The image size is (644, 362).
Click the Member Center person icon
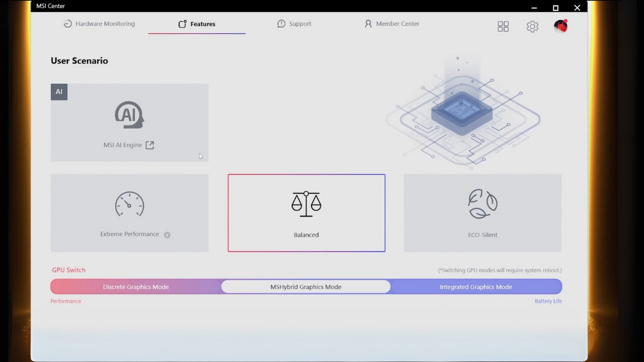pyautogui.click(x=368, y=24)
